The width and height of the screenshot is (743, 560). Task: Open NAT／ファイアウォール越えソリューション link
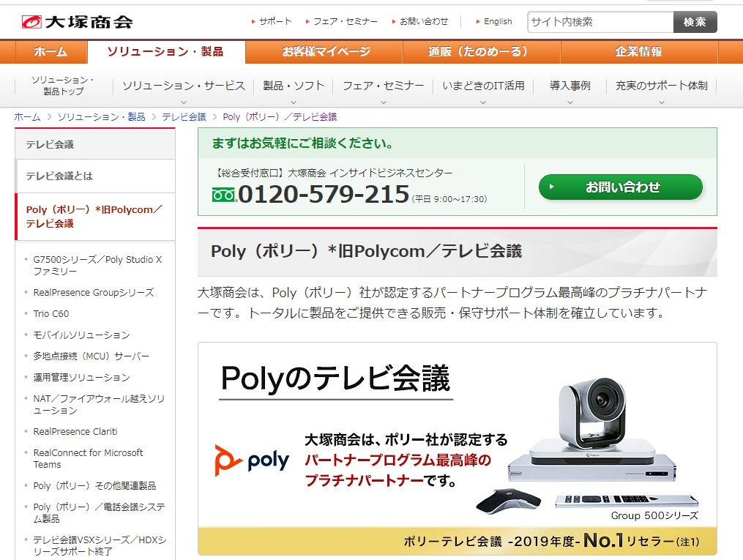point(99,405)
